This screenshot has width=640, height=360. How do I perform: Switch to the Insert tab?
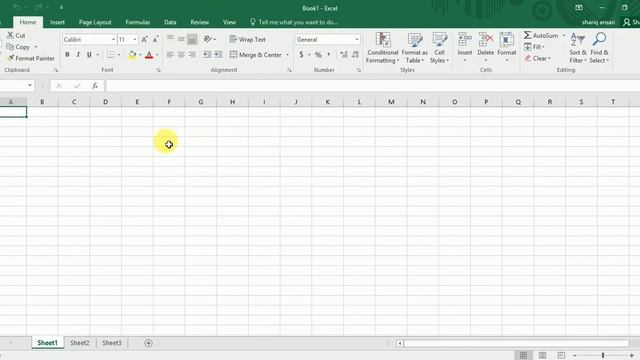point(58,22)
